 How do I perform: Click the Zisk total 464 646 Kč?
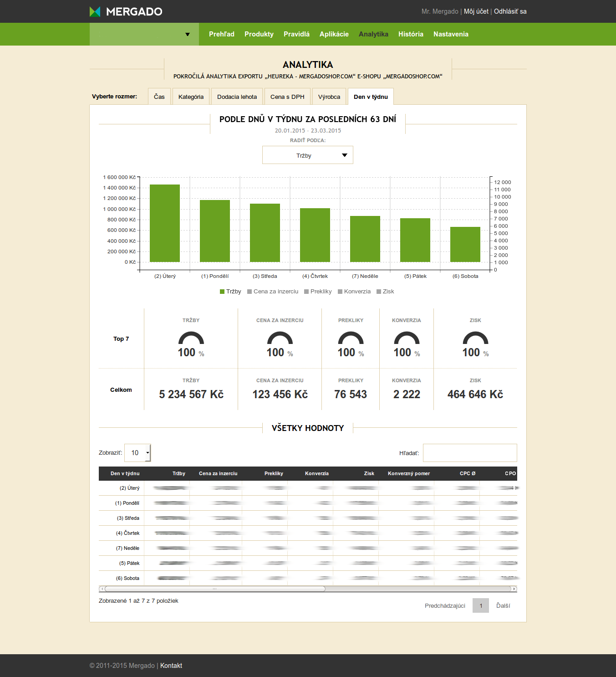pos(475,395)
